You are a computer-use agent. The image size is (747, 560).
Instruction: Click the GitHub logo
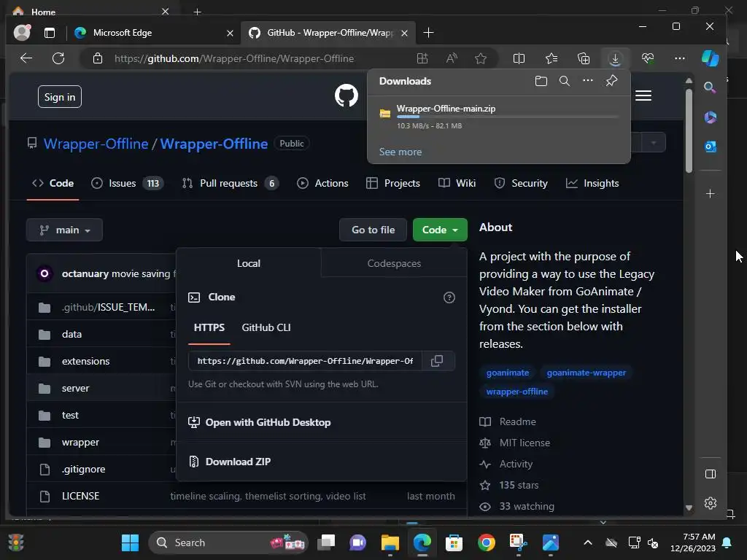click(347, 96)
